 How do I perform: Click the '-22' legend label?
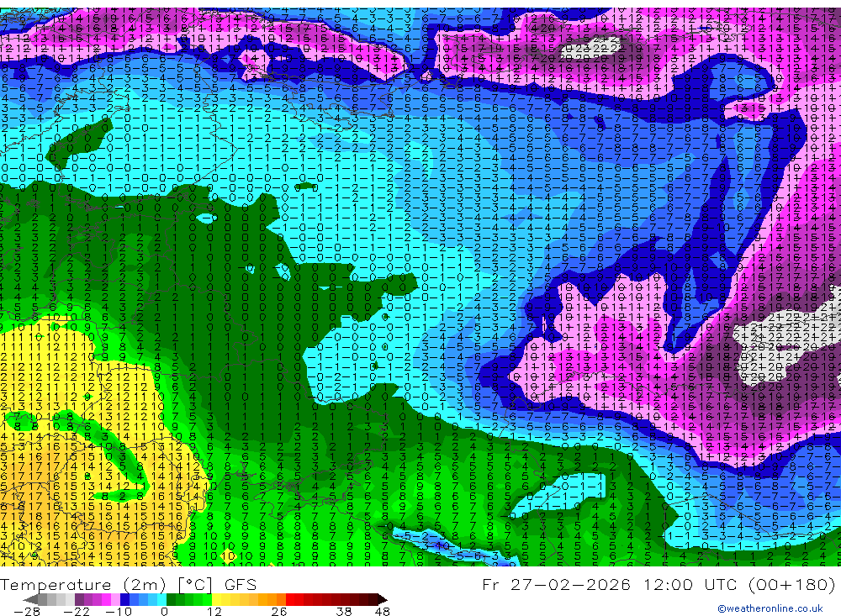[x=77, y=612]
